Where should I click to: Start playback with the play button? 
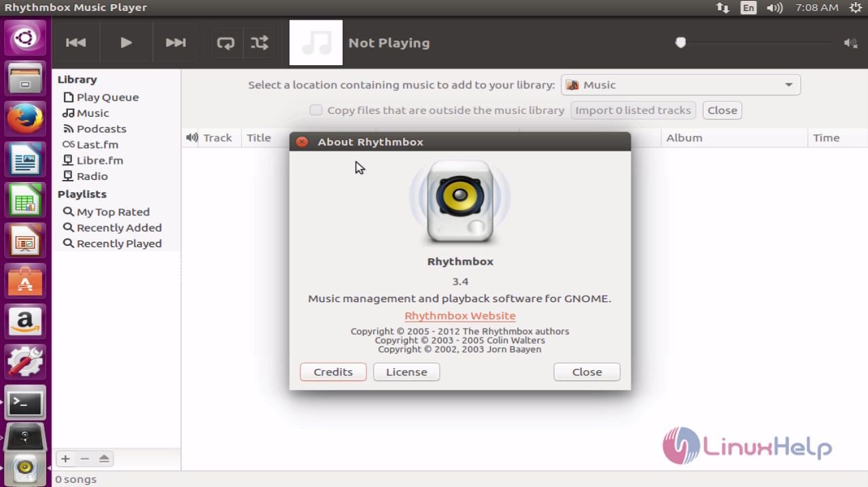tap(126, 42)
